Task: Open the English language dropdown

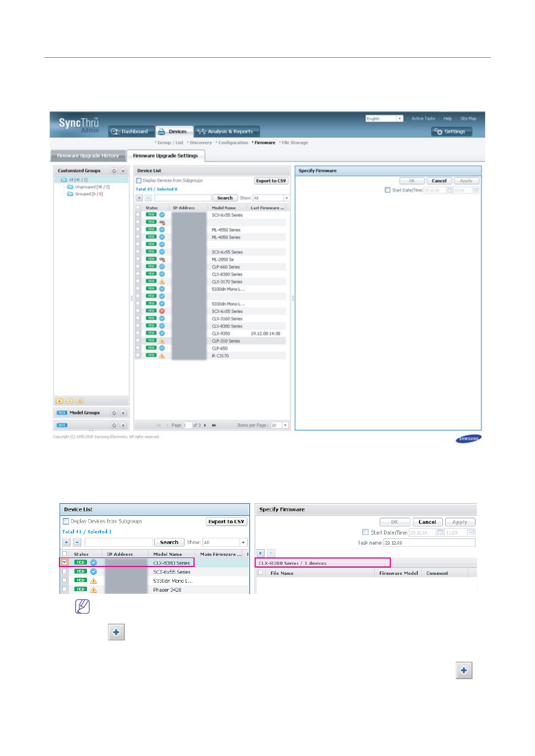Action: 384,118
